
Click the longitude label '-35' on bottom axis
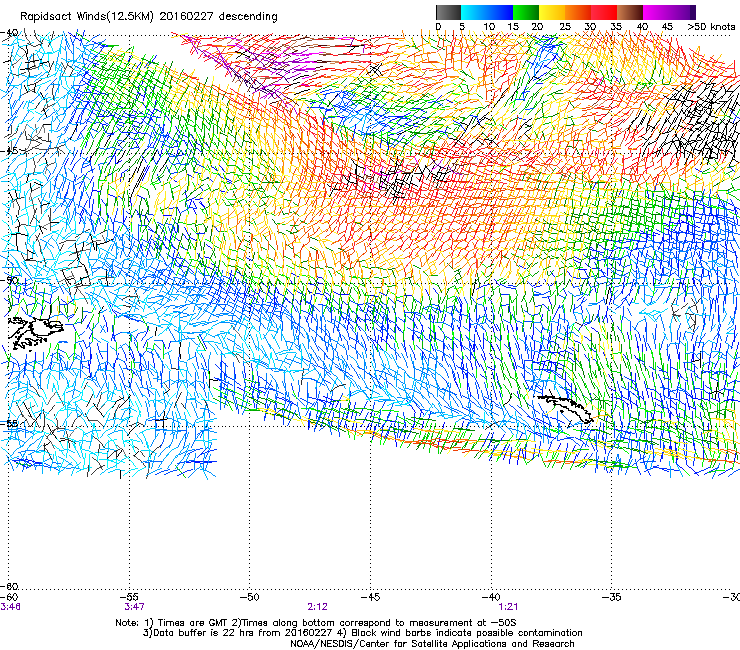click(612, 597)
